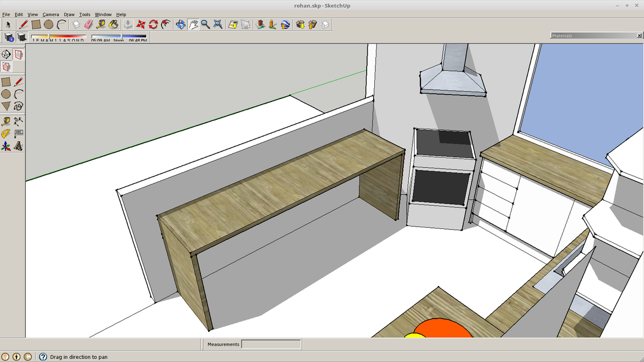Open the Window menu
Image resolution: width=644 pixels, height=362 pixels.
[103, 14]
